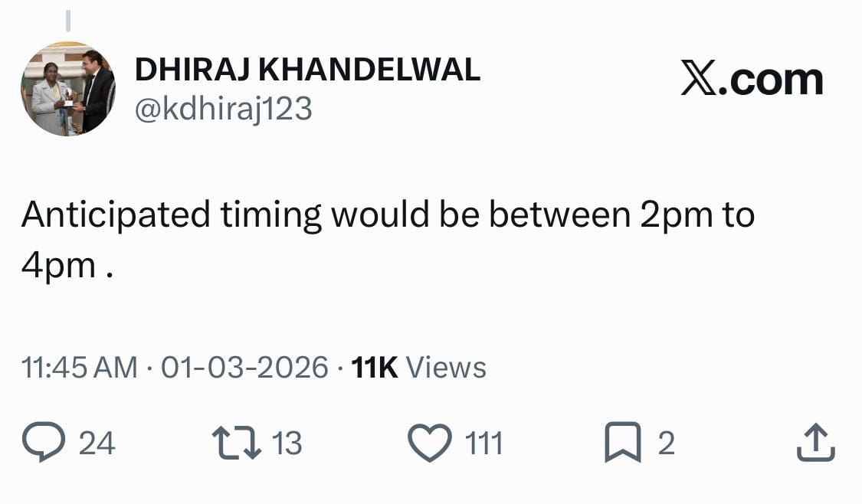Image resolution: width=862 pixels, height=504 pixels.
Task: Select the 01-03-2026 post date
Action: click(x=245, y=368)
